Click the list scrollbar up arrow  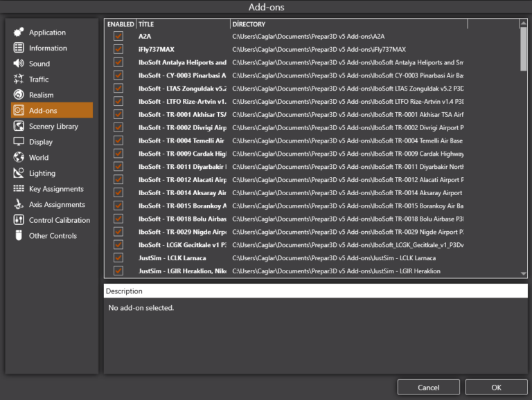[x=524, y=23]
